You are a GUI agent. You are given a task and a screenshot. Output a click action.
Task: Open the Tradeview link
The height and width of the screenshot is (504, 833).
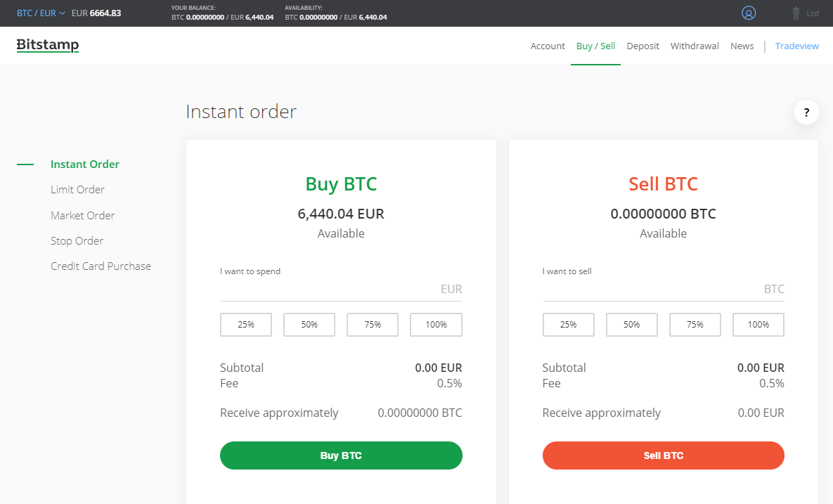tap(796, 46)
